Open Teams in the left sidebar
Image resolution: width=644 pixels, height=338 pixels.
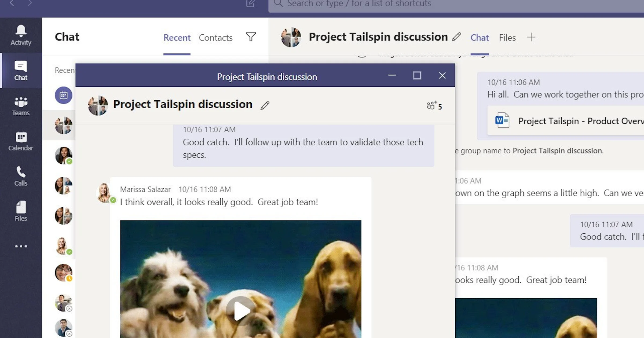click(21, 106)
